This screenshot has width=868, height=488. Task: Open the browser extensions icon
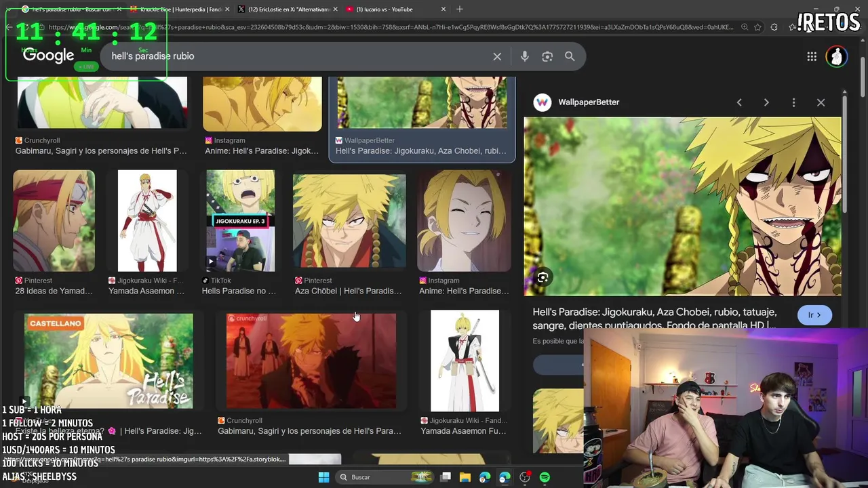774,27
